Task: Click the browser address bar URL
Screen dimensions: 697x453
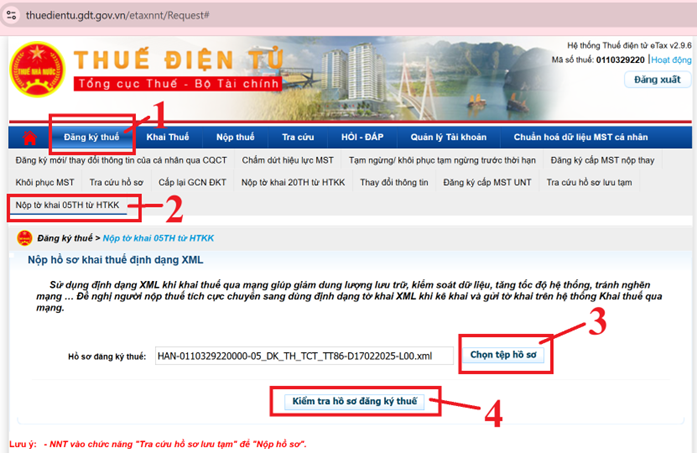Action: tap(117, 15)
